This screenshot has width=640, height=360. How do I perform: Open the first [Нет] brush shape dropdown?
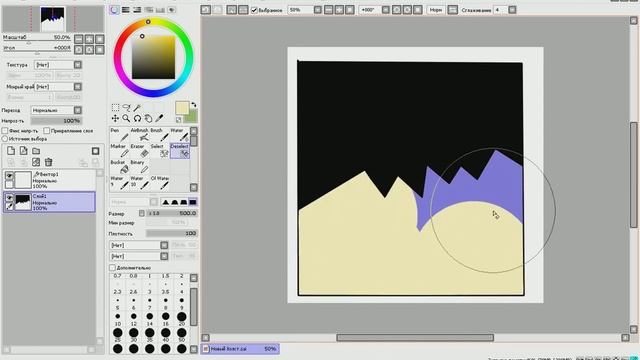pos(164,245)
